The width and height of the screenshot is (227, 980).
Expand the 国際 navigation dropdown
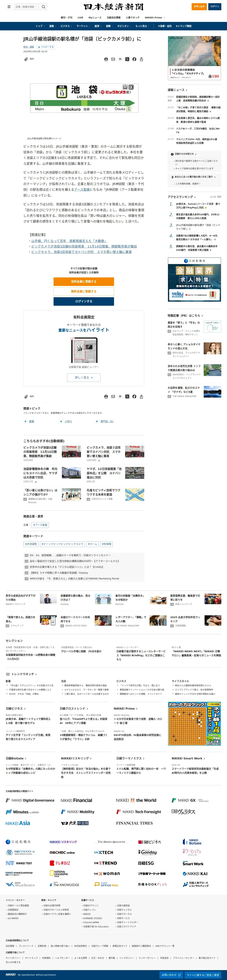click(x=109, y=26)
